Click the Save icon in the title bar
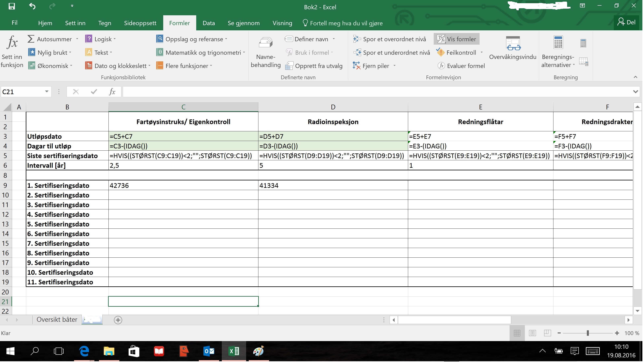 pyautogui.click(x=11, y=6)
